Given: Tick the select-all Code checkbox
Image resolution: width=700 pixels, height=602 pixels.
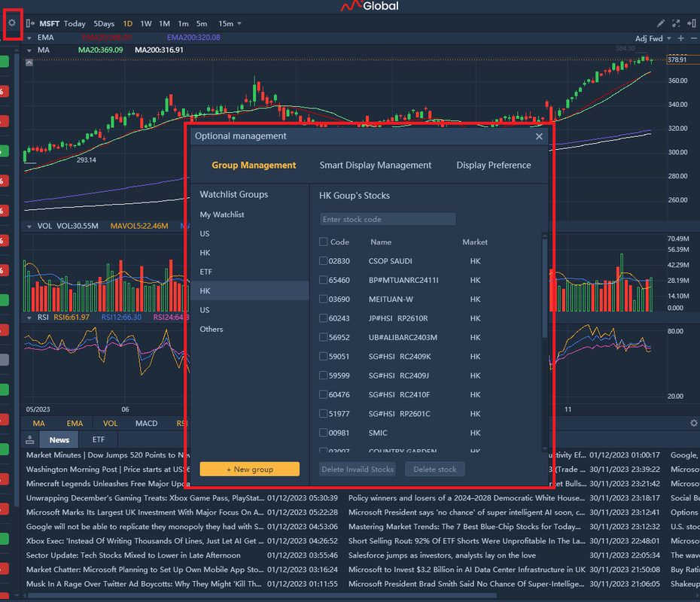Looking at the screenshot, I should (x=323, y=242).
